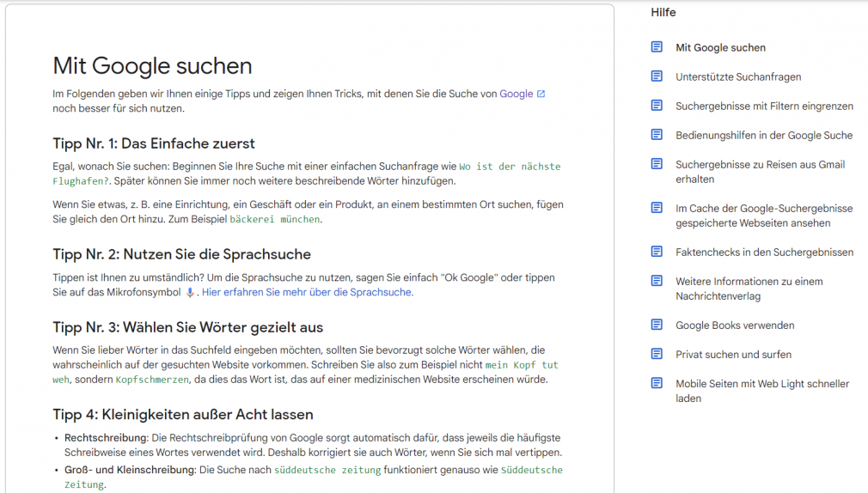
Task: Open 'Im Cache der Google-Suchergebnisse gespeicherte Webseiten ansehen'
Action: pyautogui.click(x=764, y=216)
